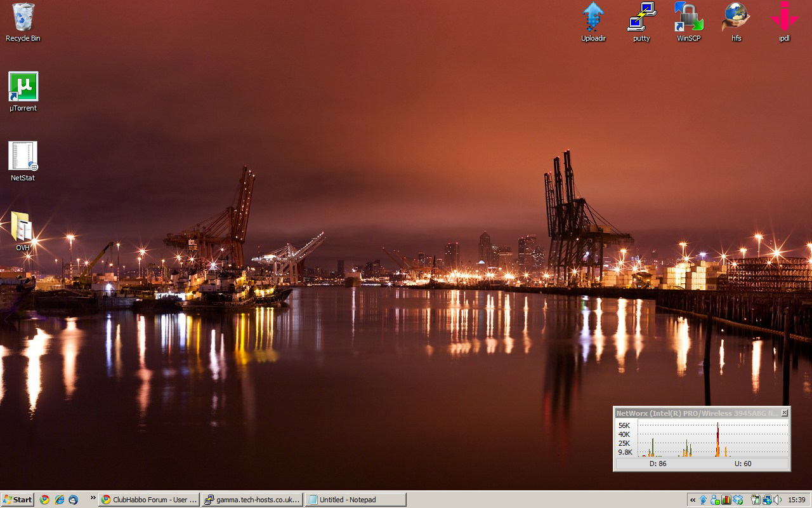Select the Recycle Bin desktop icon
The image size is (812, 508).
(x=23, y=18)
